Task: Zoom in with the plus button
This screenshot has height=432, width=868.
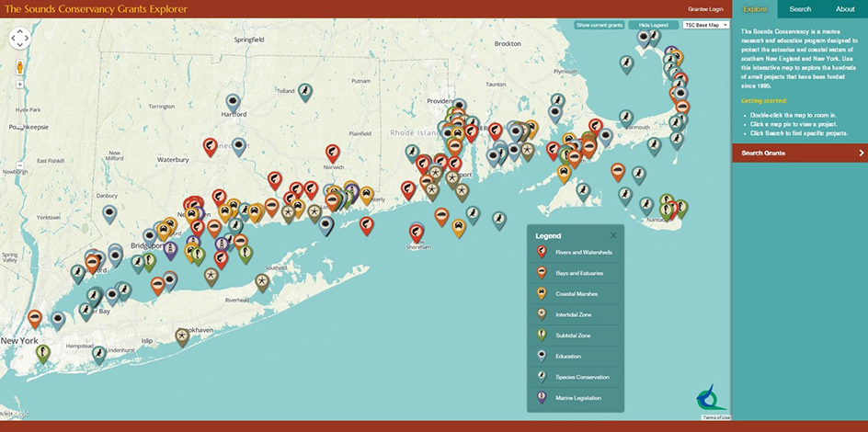Action: click(x=20, y=84)
